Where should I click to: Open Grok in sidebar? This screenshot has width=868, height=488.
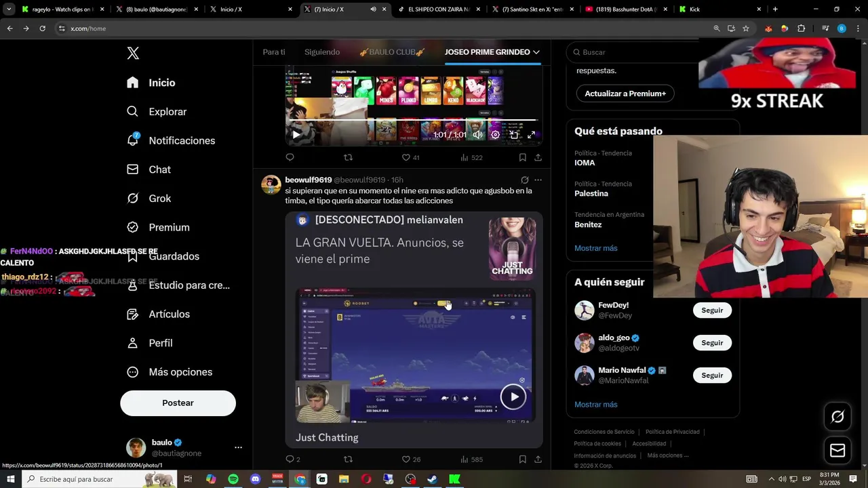point(149,199)
